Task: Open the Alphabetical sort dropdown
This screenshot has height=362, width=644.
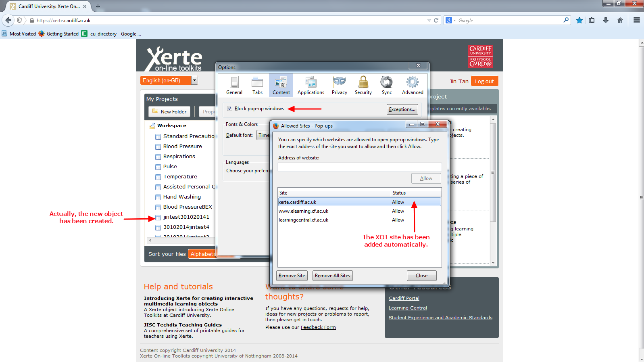Action: pyautogui.click(x=202, y=254)
